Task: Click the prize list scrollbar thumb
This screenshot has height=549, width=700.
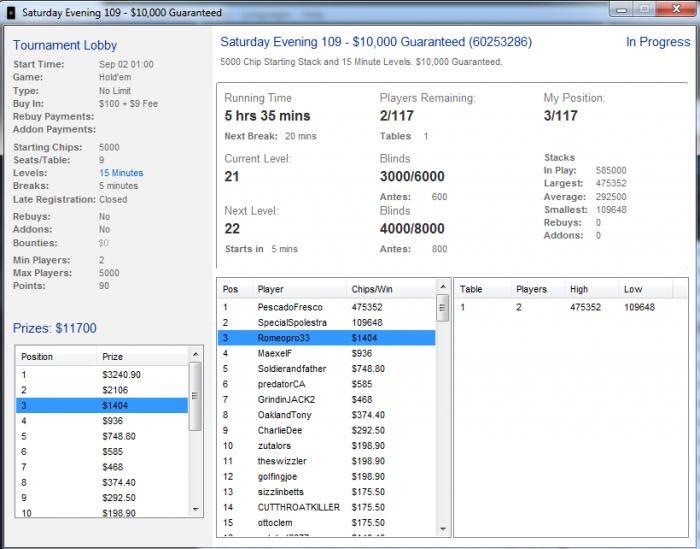Action: (x=196, y=396)
